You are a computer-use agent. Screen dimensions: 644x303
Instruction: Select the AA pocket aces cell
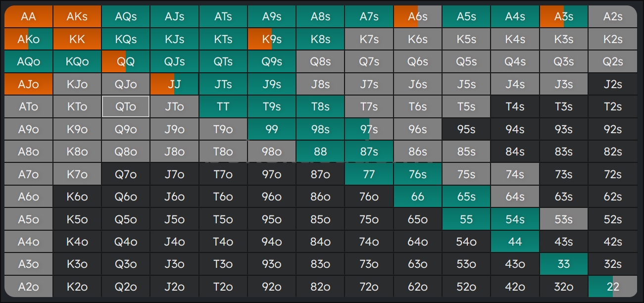point(29,16)
